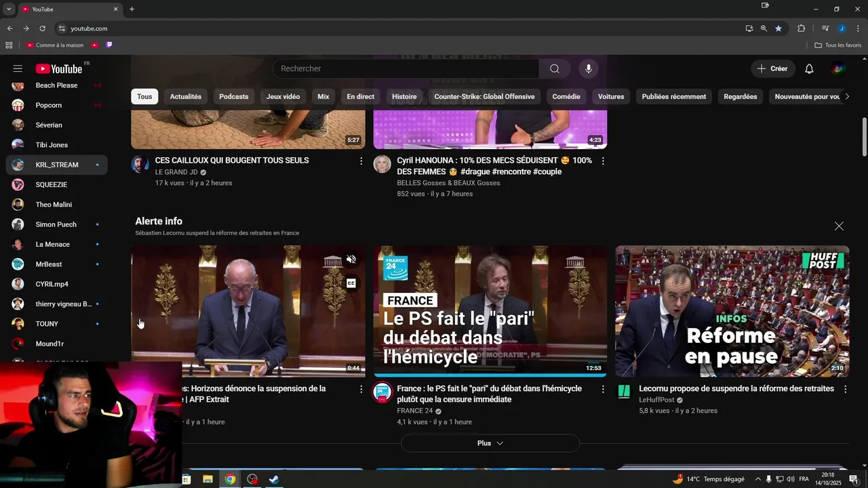Open the SQUEEZIE channel
868x488 pixels.
pos(56,184)
